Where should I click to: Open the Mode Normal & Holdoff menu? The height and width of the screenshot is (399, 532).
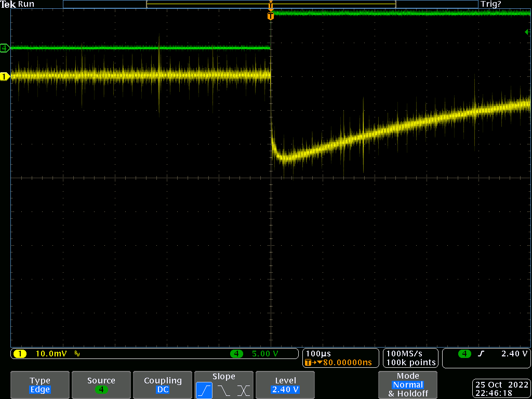coord(408,385)
